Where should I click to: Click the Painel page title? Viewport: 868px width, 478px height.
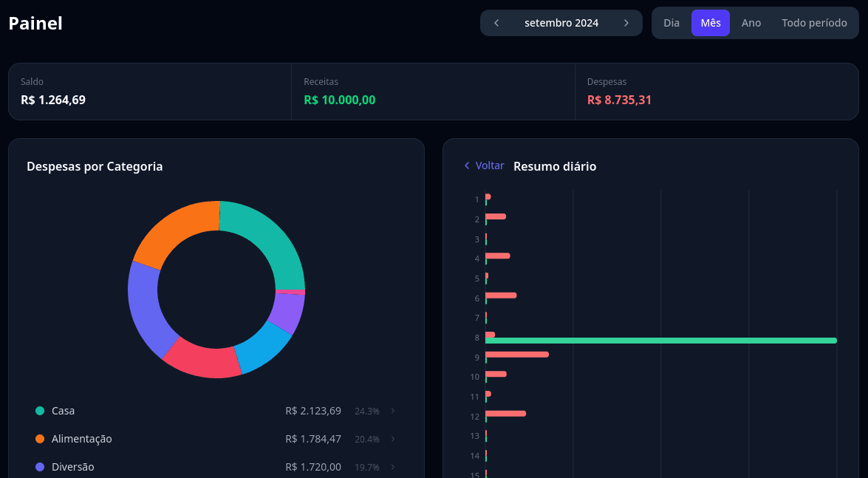pos(35,23)
